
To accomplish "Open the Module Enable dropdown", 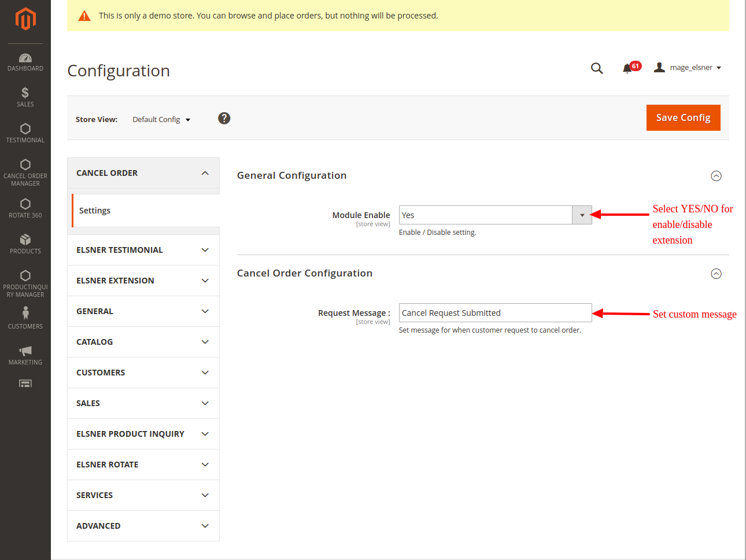I will click(495, 215).
